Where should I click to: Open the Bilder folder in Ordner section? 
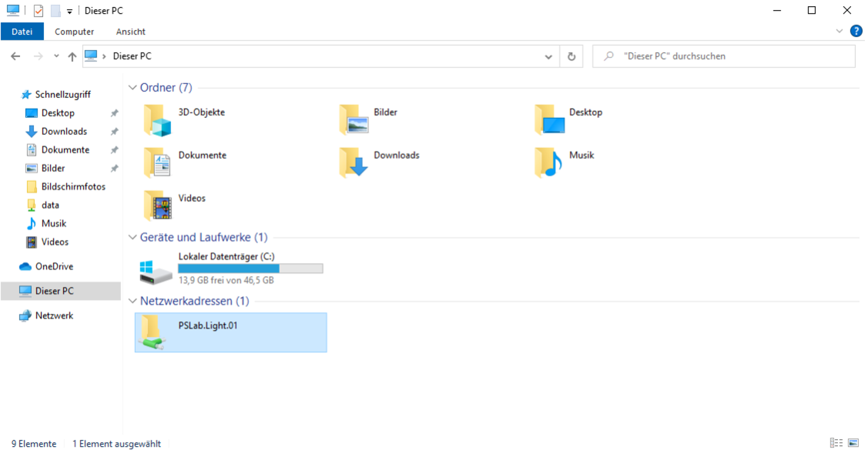click(x=354, y=120)
